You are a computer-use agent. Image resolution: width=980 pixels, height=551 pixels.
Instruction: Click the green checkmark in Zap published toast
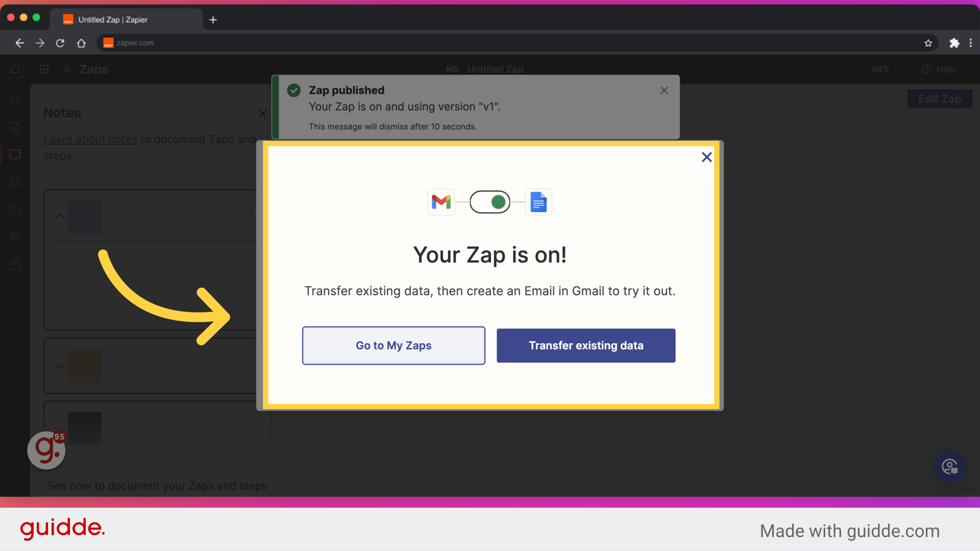tap(294, 90)
